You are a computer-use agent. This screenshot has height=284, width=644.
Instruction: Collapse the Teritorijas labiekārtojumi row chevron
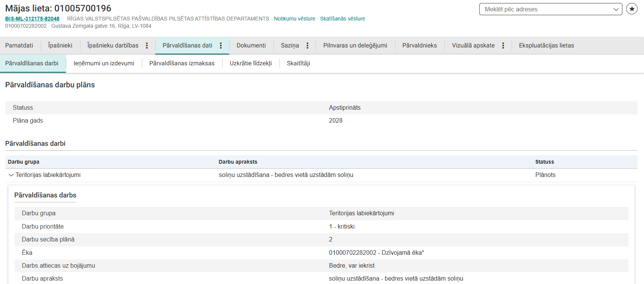11,175
